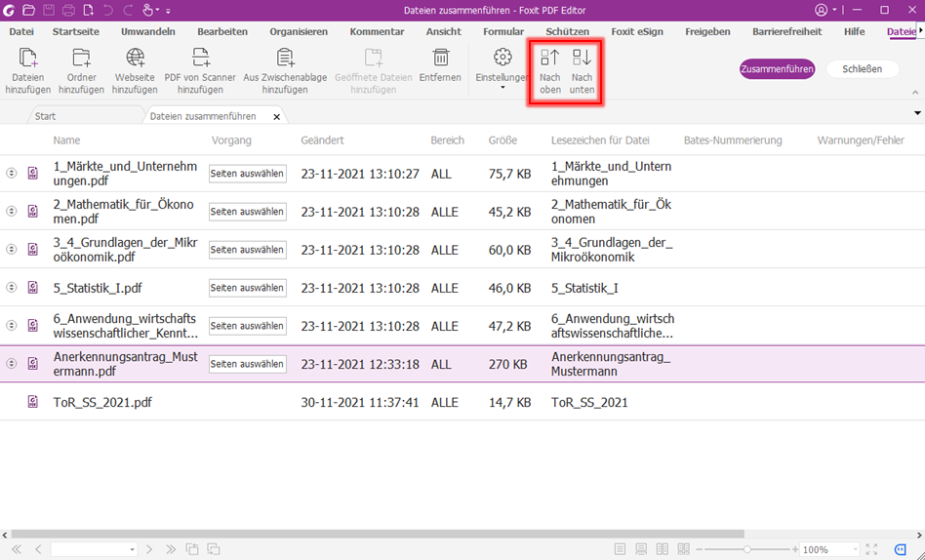Click the touch mode hand icon

(147, 10)
